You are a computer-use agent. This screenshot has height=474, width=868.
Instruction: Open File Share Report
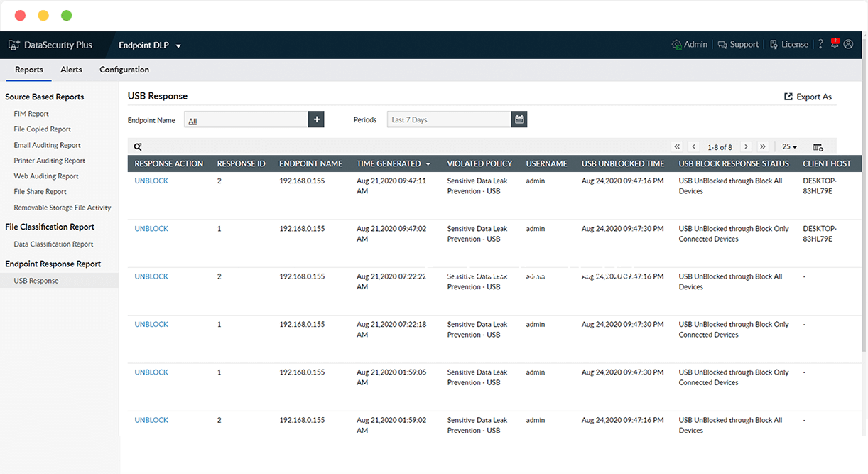click(x=40, y=192)
